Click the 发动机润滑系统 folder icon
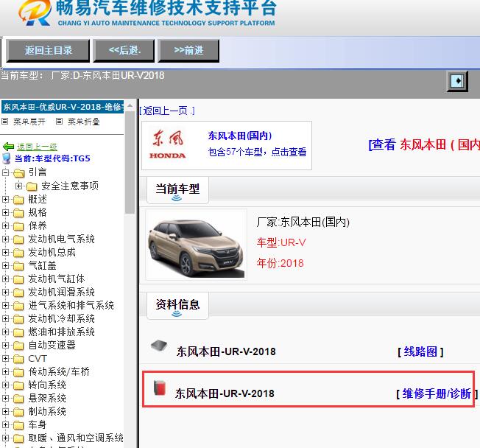Viewport: 480px width, 448px height. pyautogui.click(x=18, y=293)
